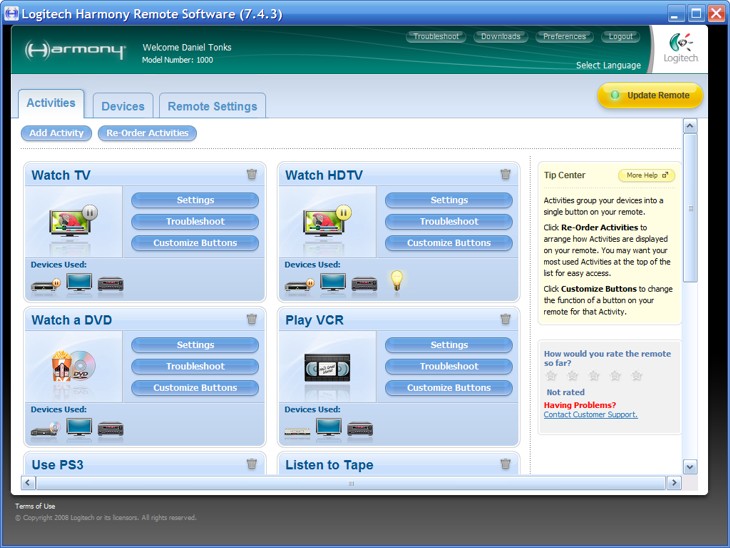Open Settings for Watch HDTV
The height and width of the screenshot is (548, 730).
click(x=449, y=200)
